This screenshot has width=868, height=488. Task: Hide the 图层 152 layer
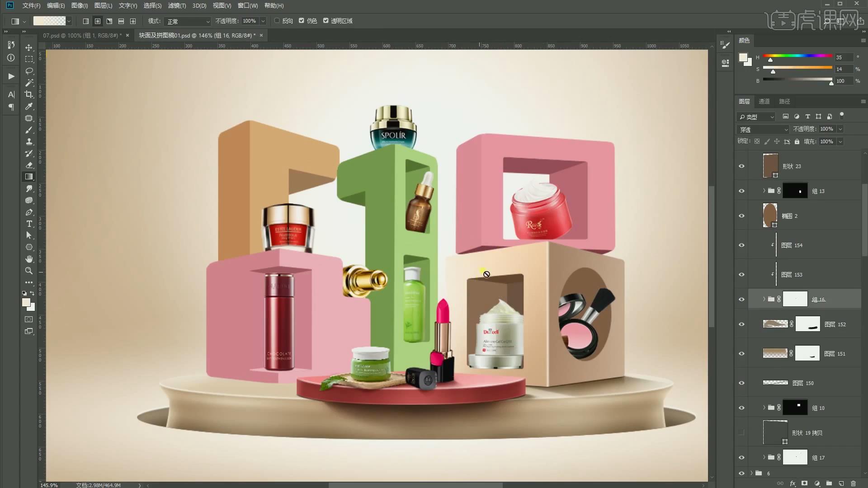click(x=741, y=324)
